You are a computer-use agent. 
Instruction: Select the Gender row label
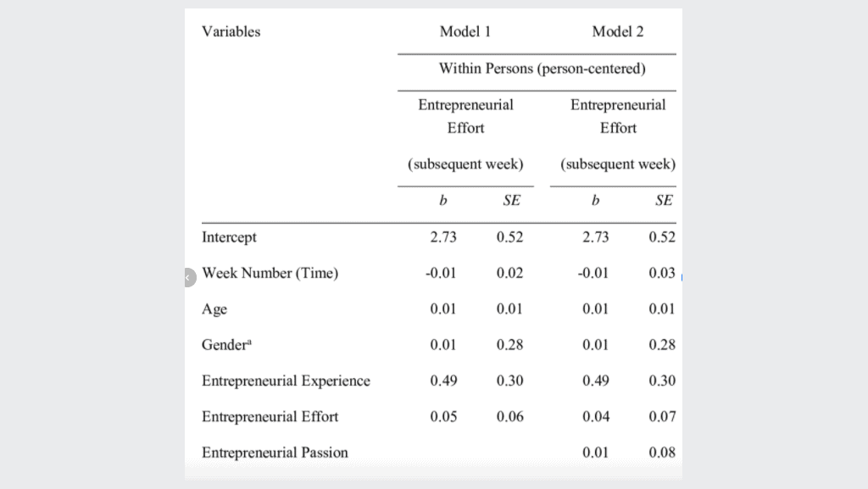(226, 345)
